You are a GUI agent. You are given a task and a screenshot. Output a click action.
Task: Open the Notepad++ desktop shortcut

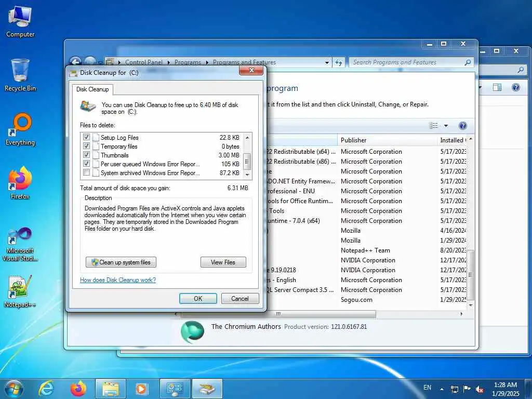click(20, 291)
